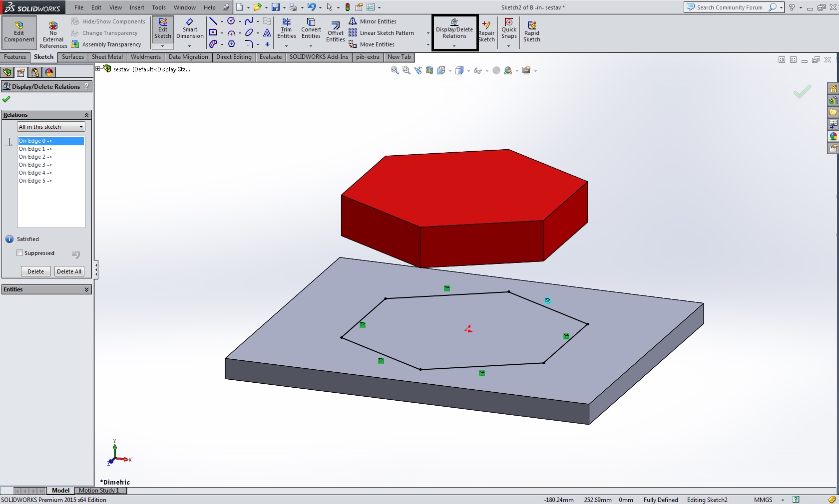Click the Mirror Entities tool
The image size is (839, 504).
tap(378, 21)
